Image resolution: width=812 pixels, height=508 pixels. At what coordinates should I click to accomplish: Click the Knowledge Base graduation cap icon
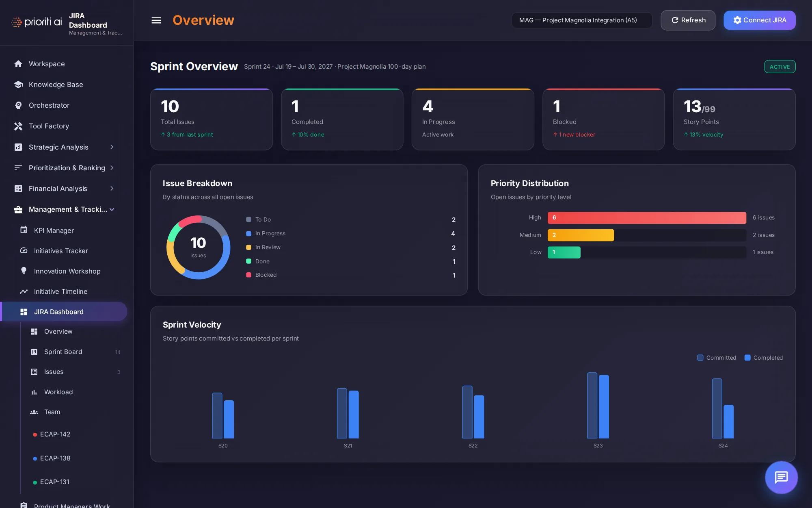[18, 85]
